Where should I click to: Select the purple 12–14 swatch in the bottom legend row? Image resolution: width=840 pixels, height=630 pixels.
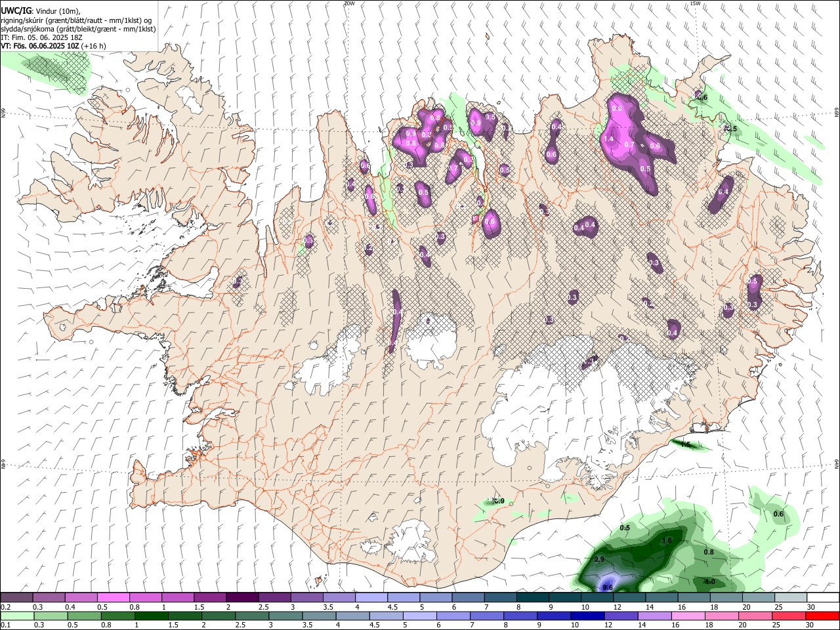tap(621, 616)
